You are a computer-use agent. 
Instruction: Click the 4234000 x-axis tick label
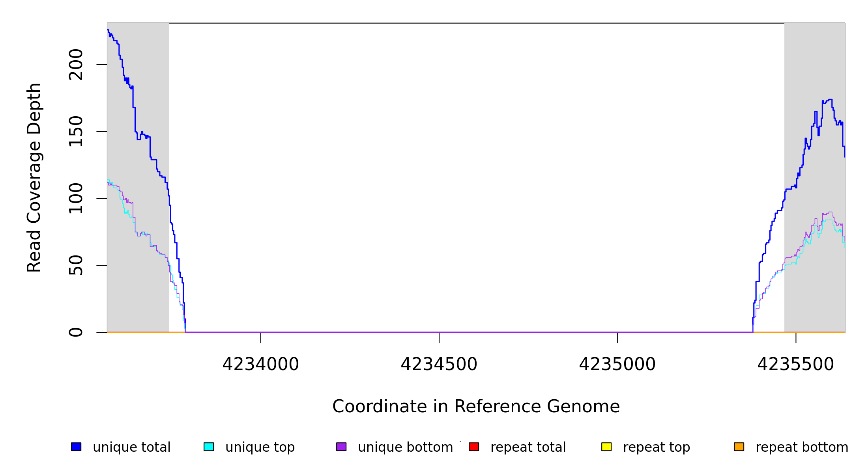(x=260, y=364)
